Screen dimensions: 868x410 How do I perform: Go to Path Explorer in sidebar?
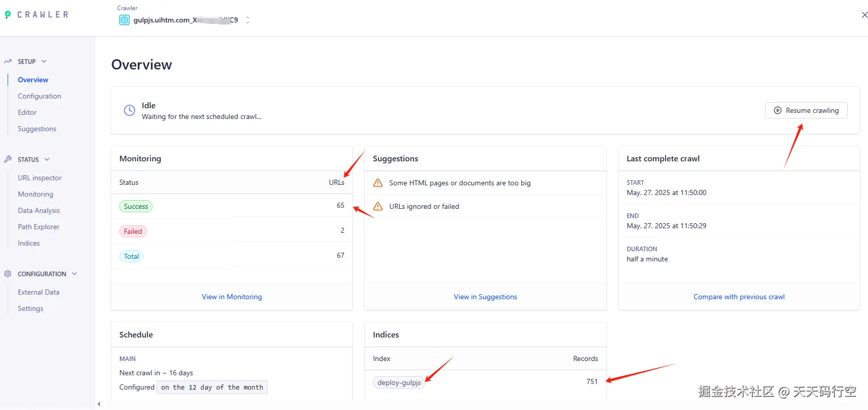[39, 227]
